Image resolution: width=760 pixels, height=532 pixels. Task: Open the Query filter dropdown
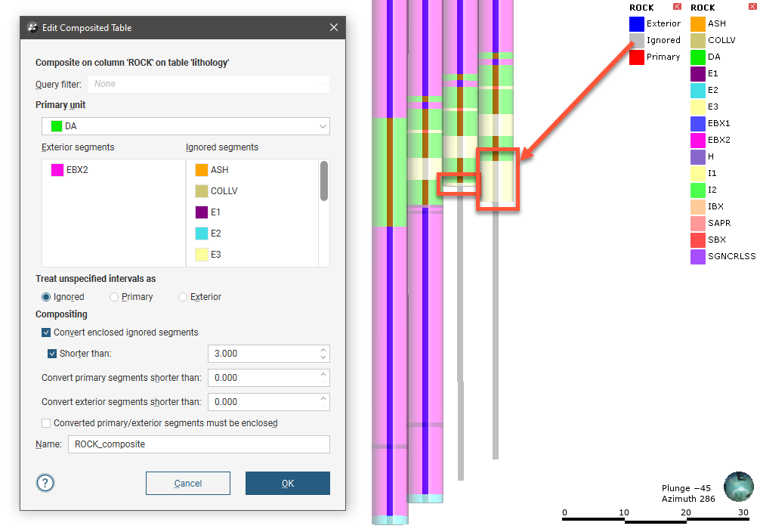209,84
